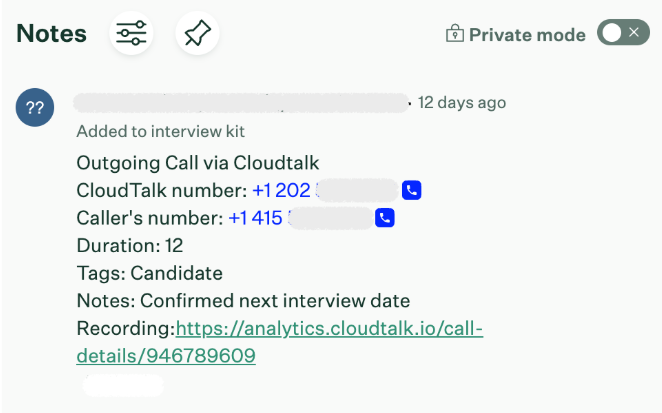Click the Notes panel heading
Image resolution: width=662 pixels, height=413 pixels.
[52, 34]
